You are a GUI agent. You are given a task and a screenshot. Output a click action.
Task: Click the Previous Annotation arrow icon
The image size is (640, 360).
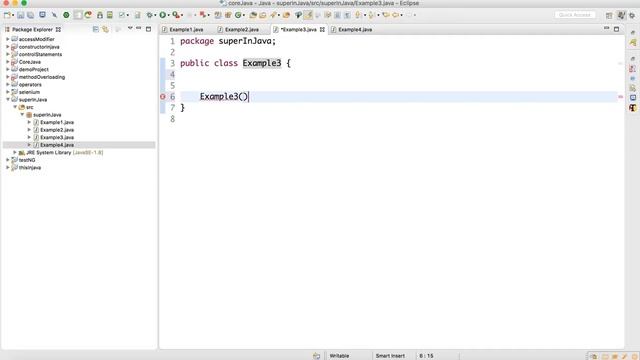(371, 15)
